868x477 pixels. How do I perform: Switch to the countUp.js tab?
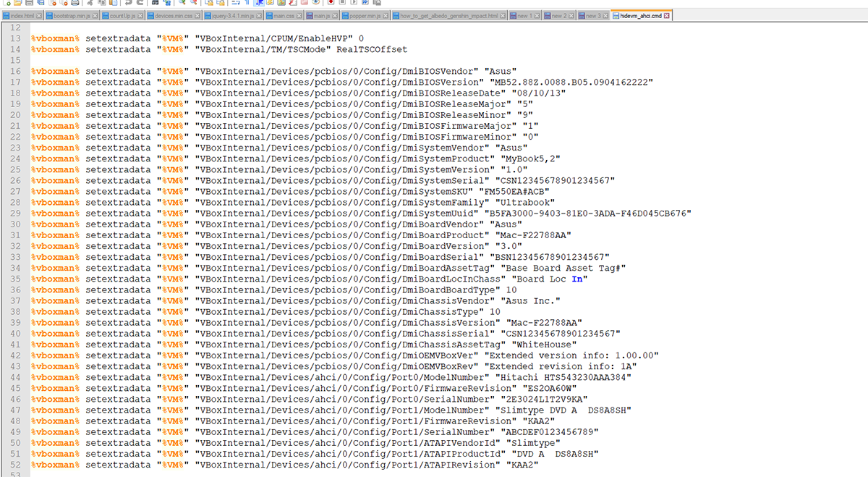(122, 16)
